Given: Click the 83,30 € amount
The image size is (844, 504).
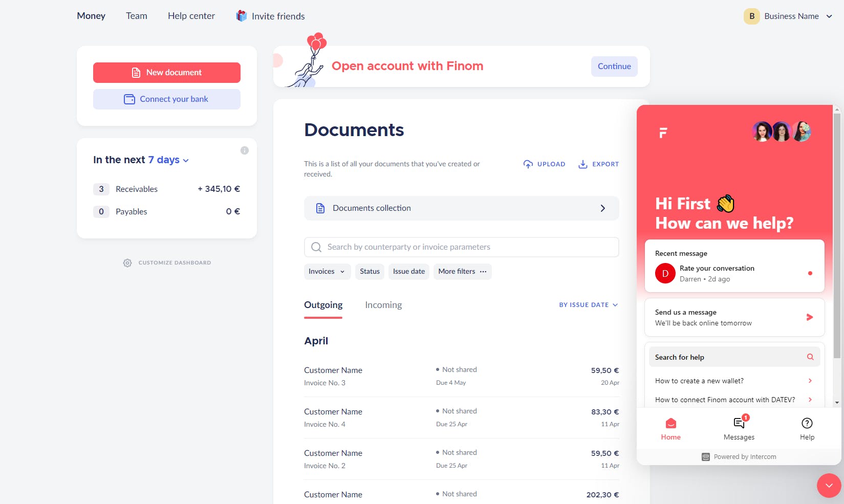Looking at the screenshot, I should pyautogui.click(x=605, y=412).
